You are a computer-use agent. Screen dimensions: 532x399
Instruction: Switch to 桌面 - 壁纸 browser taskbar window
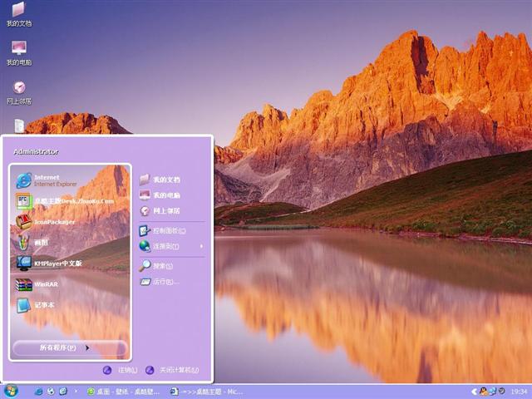[123, 392]
